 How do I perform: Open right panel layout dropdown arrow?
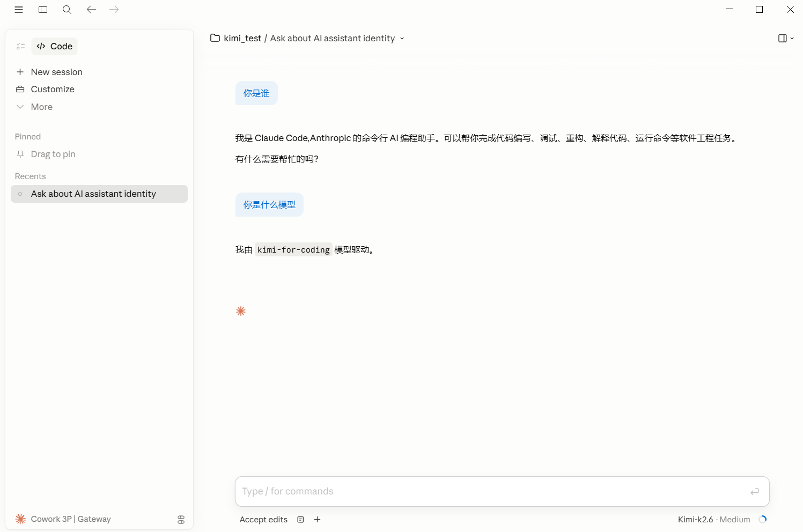point(792,39)
